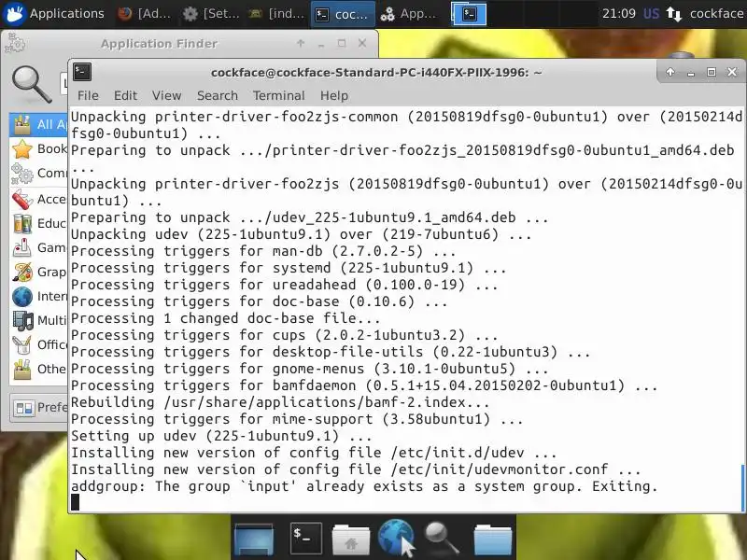
Task: Launch the Web Browser from the dock
Action: coord(396,538)
